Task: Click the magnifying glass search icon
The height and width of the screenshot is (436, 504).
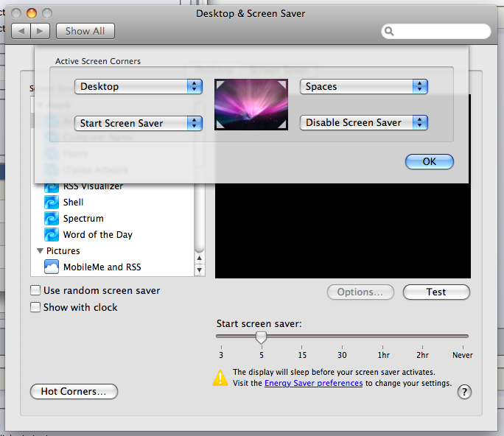Action: pyautogui.click(x=389, y=31)
